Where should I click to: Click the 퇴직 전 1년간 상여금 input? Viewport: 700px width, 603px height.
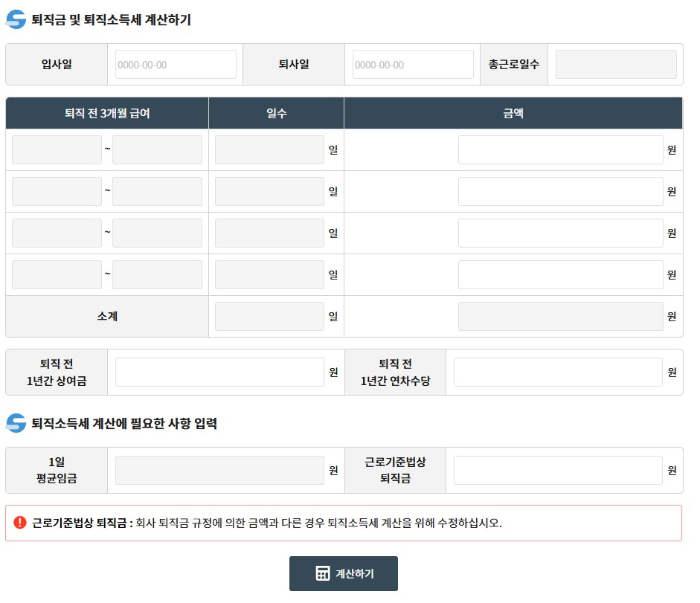(x=219, y=373)
